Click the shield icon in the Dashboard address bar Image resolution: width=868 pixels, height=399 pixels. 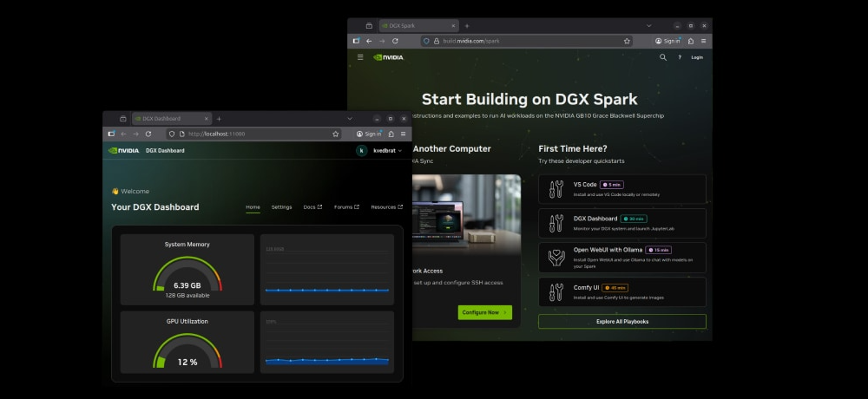[172, 134]
